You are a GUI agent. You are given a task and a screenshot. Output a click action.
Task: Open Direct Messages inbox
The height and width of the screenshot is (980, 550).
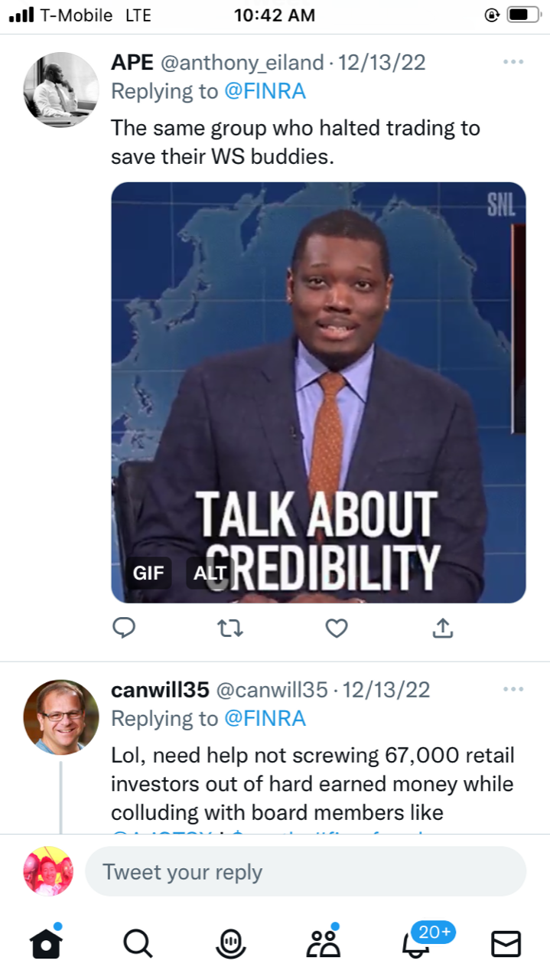[505, 943]
